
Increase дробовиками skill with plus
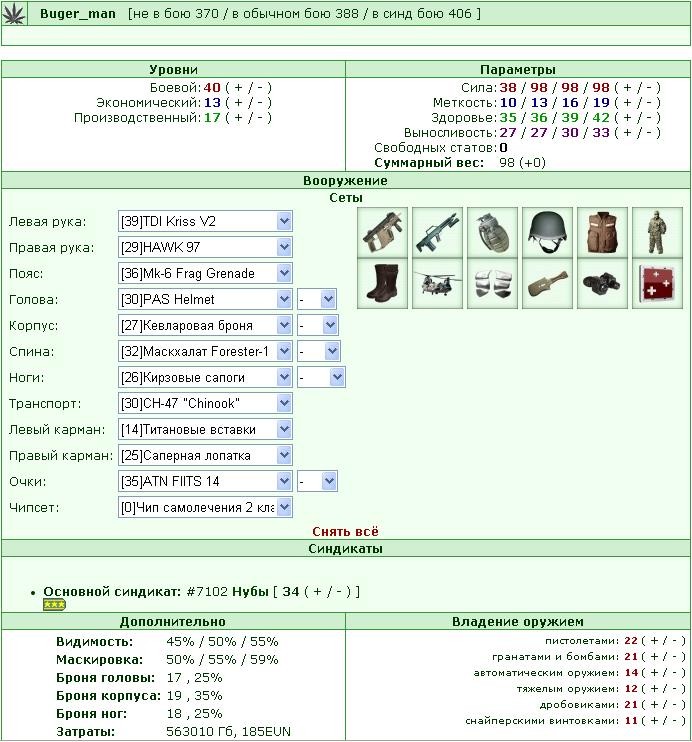click(655, 705)
